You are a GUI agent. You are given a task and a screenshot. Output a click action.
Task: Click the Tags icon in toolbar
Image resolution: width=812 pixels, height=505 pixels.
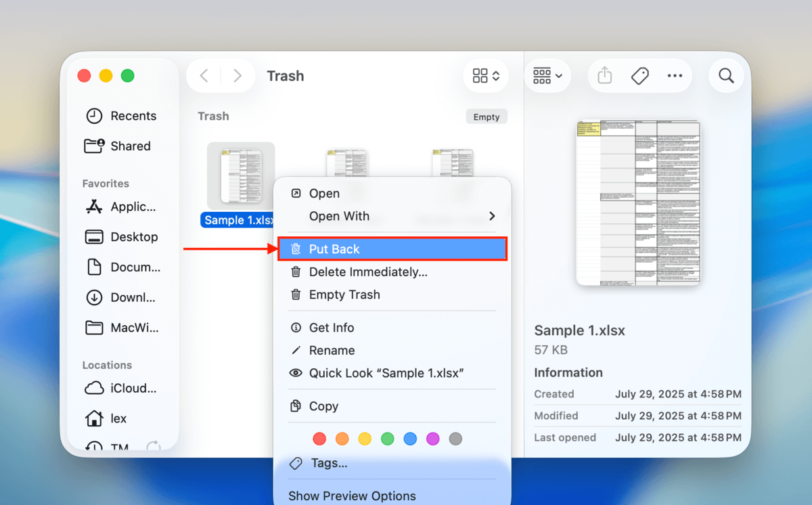[x=639, y=75]
